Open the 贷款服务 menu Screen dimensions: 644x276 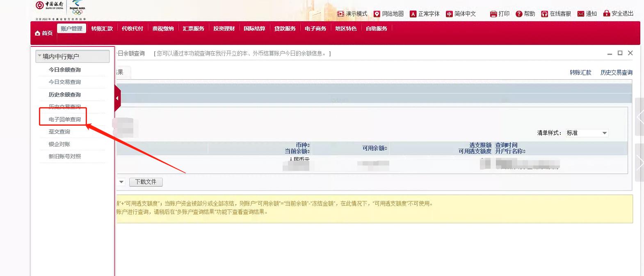285,29
